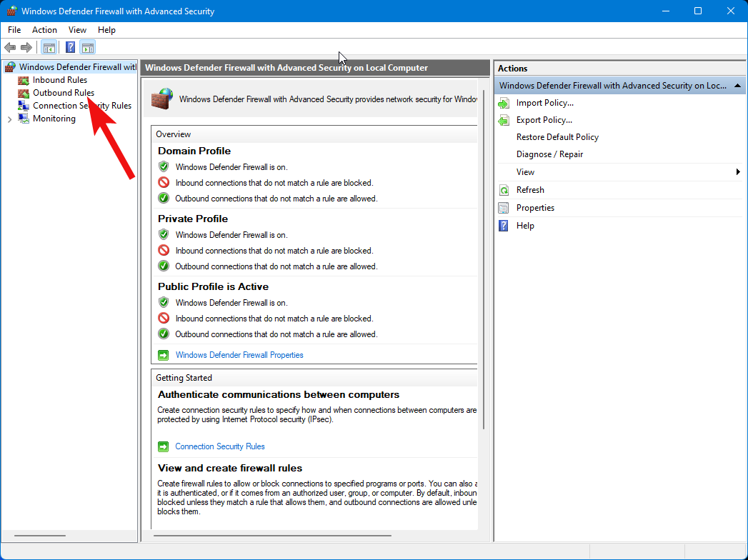Screen dimensions: 748x560
Task: Collapse the Actions pane section header arrow
Action: tap(737, 86)
